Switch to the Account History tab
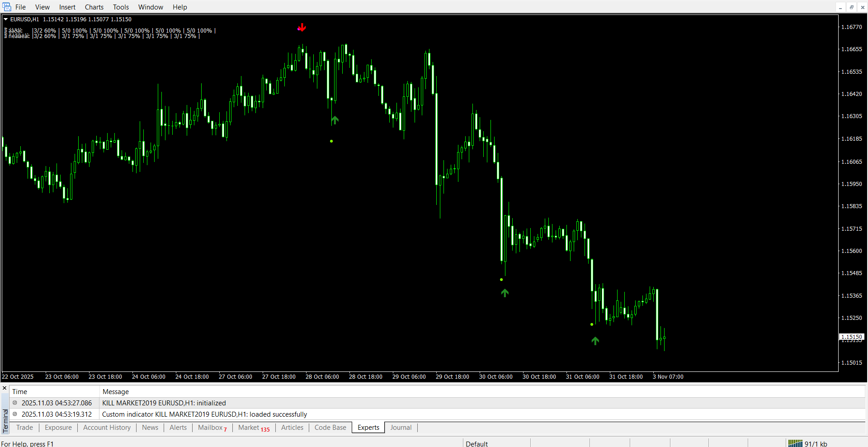868x447 pixels. [x=107, y=428]
